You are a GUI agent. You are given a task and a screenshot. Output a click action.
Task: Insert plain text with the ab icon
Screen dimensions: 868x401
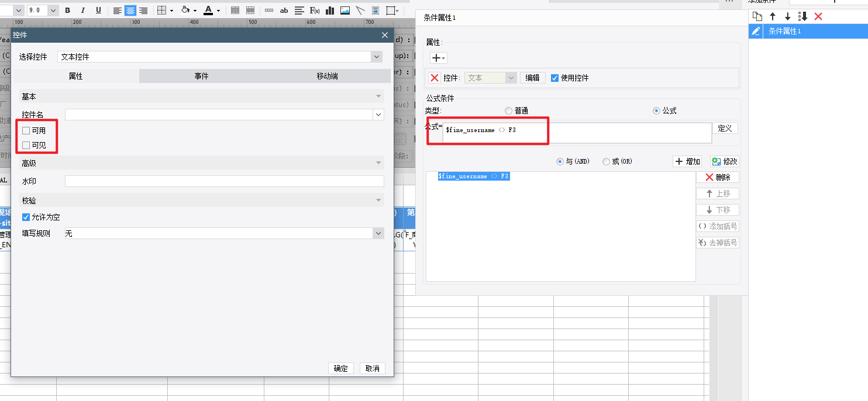[284, 11]
